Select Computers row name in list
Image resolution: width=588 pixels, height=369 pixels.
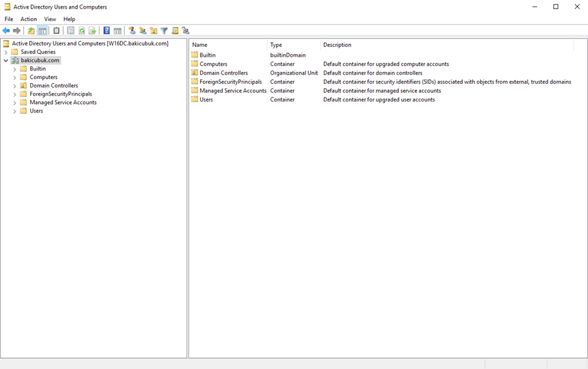(x=213, y=64)
